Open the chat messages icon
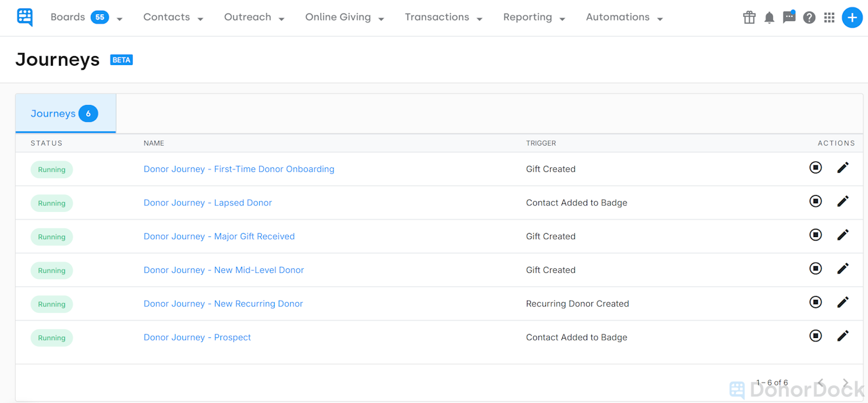The height and width of the screenshot is (403, 868). pyautogui.click(x=789, y=17)
